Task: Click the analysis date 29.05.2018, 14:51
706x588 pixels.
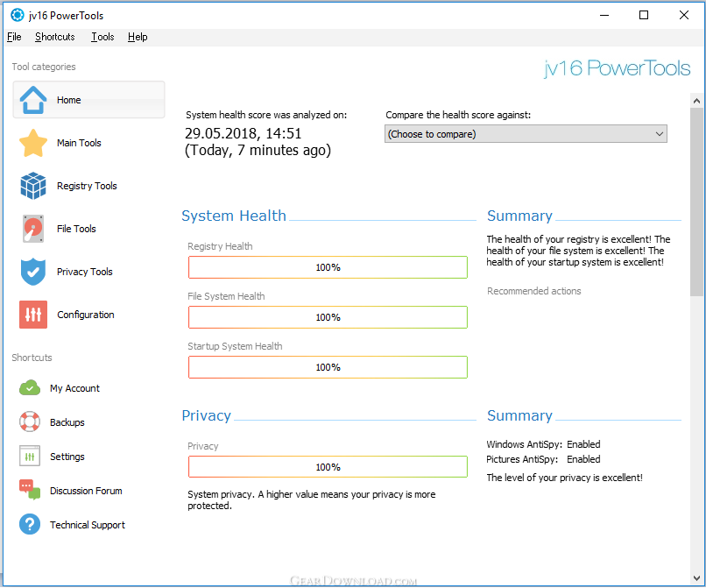Action: point(244,133)
